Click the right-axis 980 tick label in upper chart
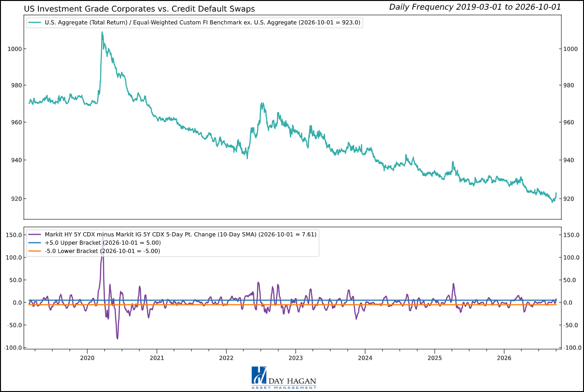This screenshot has height=392, width=584. pos(570,85)
